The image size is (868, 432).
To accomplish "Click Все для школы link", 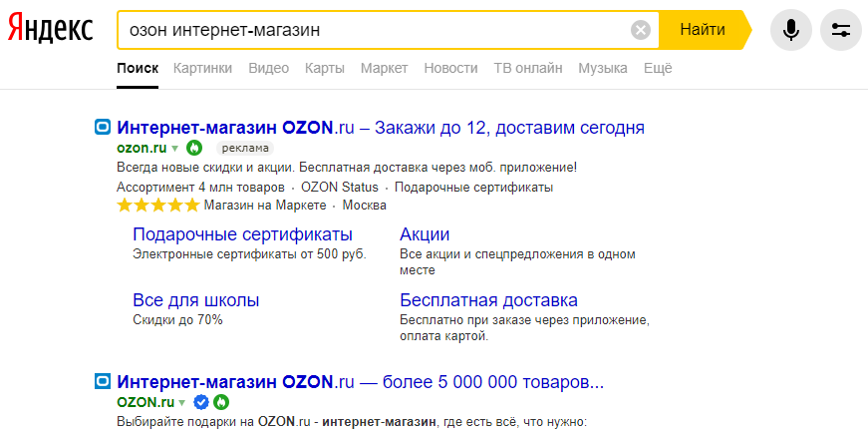I will coord(195,300).
